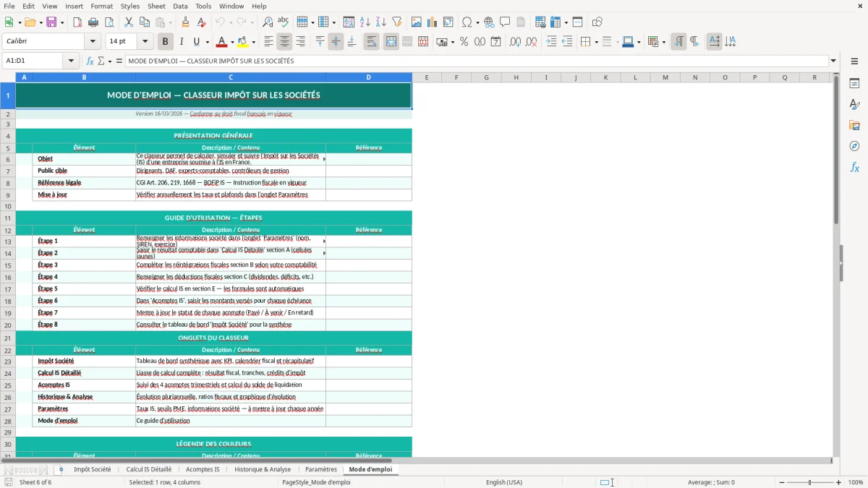868x488 pixels.
Task: Open the Font Name dropdown
Action: coord(93,42)
